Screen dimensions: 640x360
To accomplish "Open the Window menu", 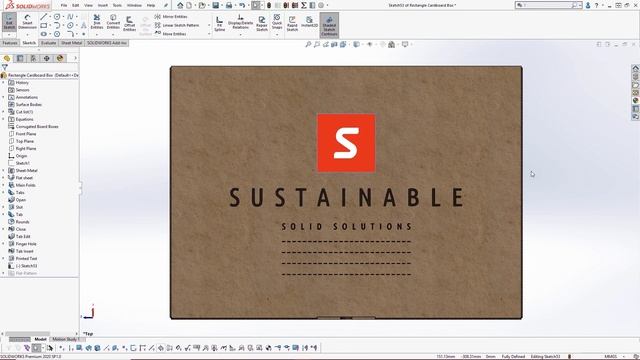I will (x=134, y=5).
